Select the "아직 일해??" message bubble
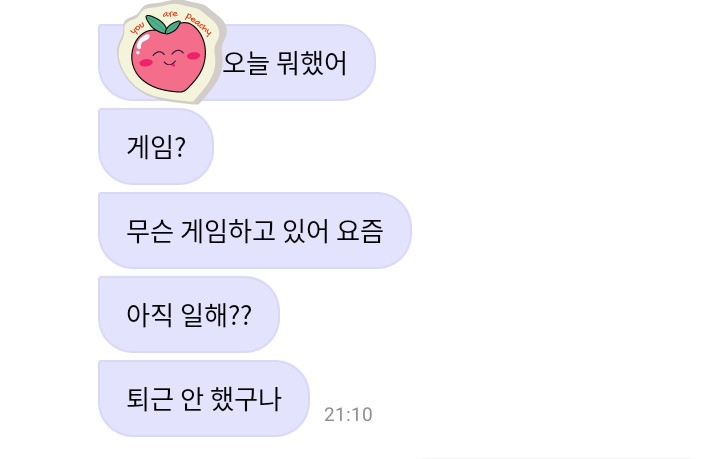Viewport: 720px width, 459px height. tap(189, 314)
